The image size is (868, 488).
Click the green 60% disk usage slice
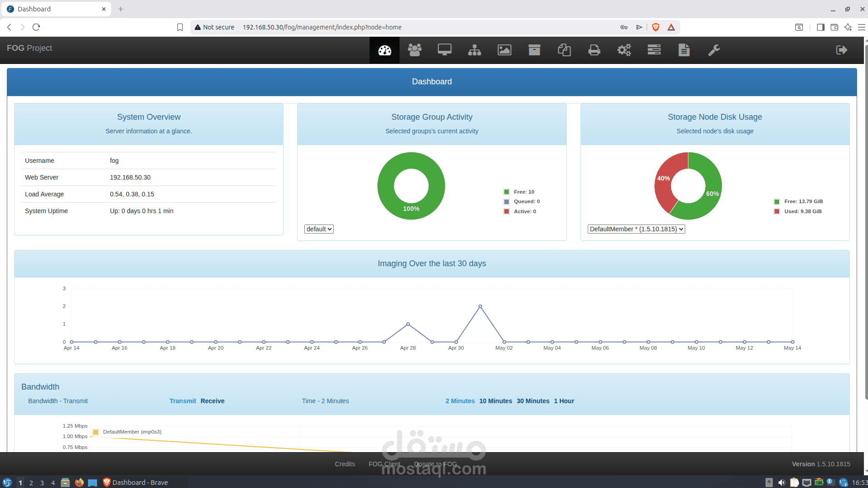tap(712, 194)
